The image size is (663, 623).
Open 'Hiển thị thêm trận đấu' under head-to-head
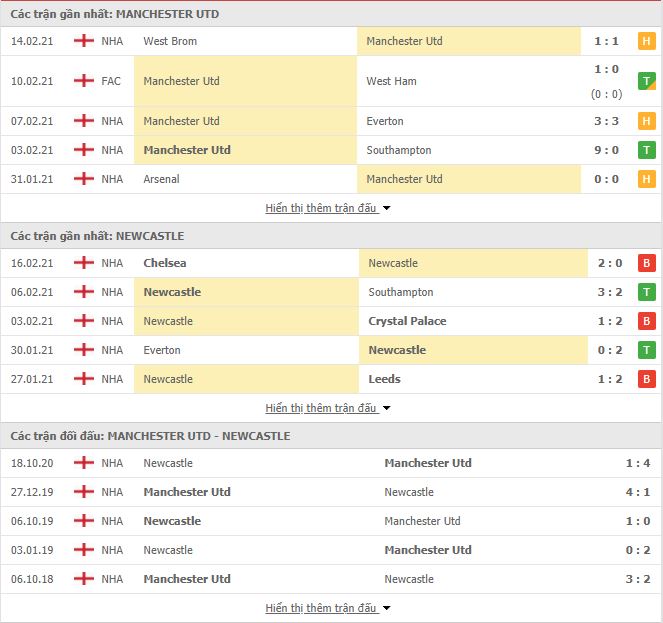tap(321, 608)
